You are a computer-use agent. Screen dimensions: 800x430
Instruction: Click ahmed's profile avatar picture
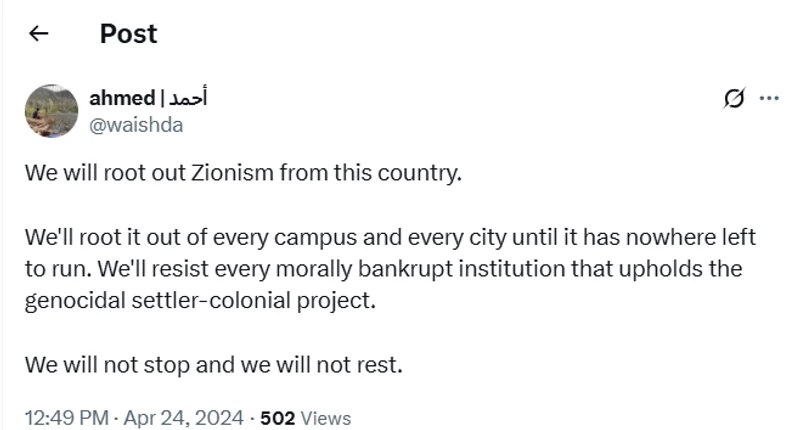point(50,110)
